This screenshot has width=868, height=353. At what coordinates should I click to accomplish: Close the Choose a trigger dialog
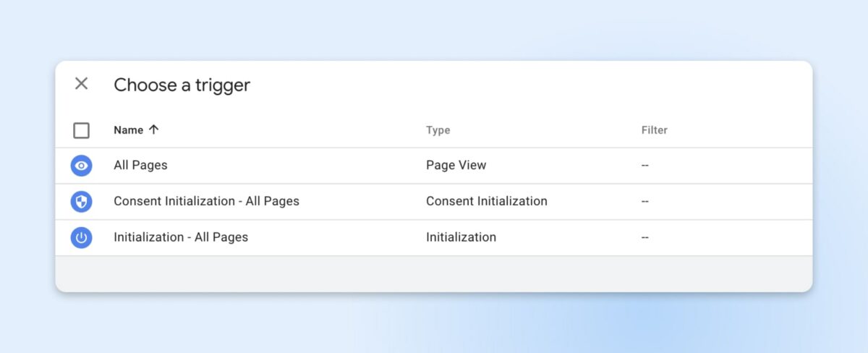coord(82,84)
